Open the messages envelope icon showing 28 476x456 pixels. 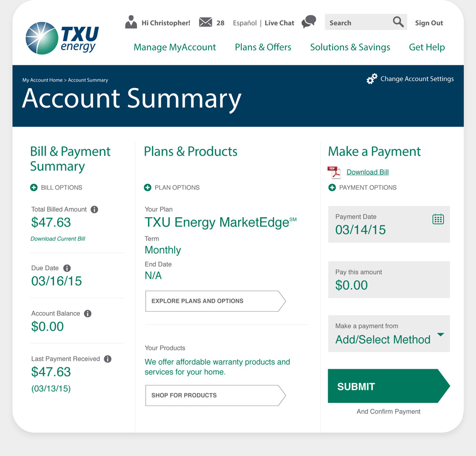point(206,22)
